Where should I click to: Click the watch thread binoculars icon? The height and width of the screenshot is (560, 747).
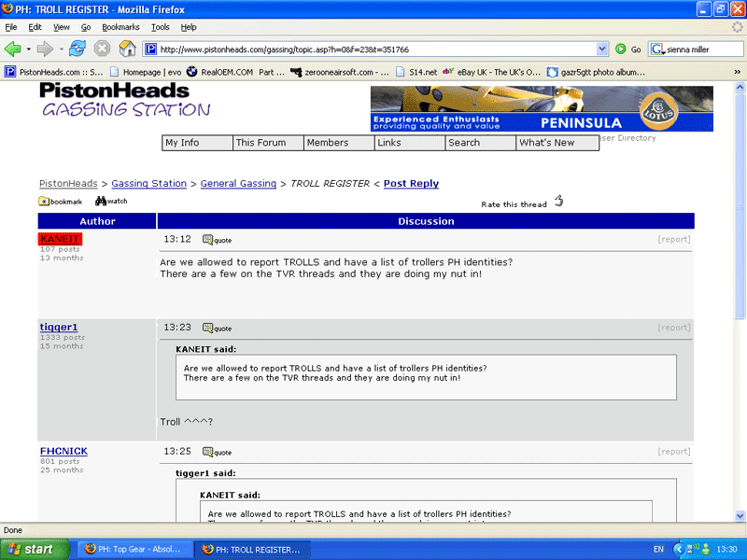pos(101,201)
